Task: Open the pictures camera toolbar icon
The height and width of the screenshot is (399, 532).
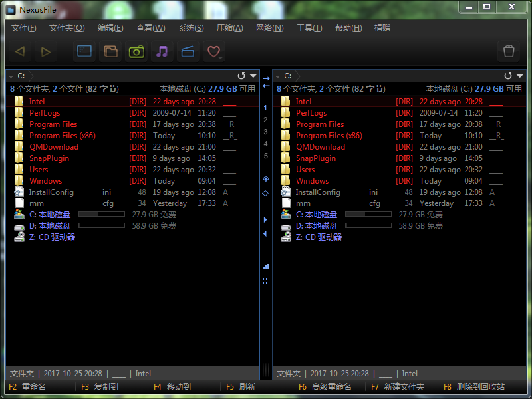Action: [136, 52]
